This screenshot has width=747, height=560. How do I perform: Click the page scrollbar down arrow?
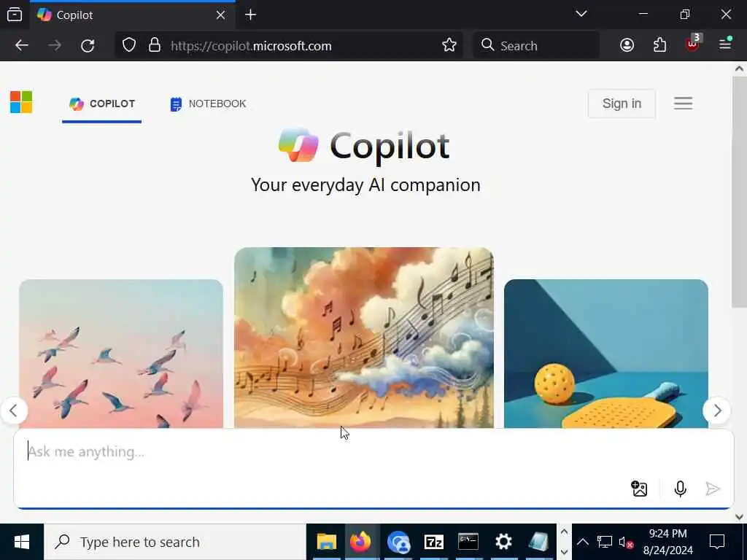point(739,517)
